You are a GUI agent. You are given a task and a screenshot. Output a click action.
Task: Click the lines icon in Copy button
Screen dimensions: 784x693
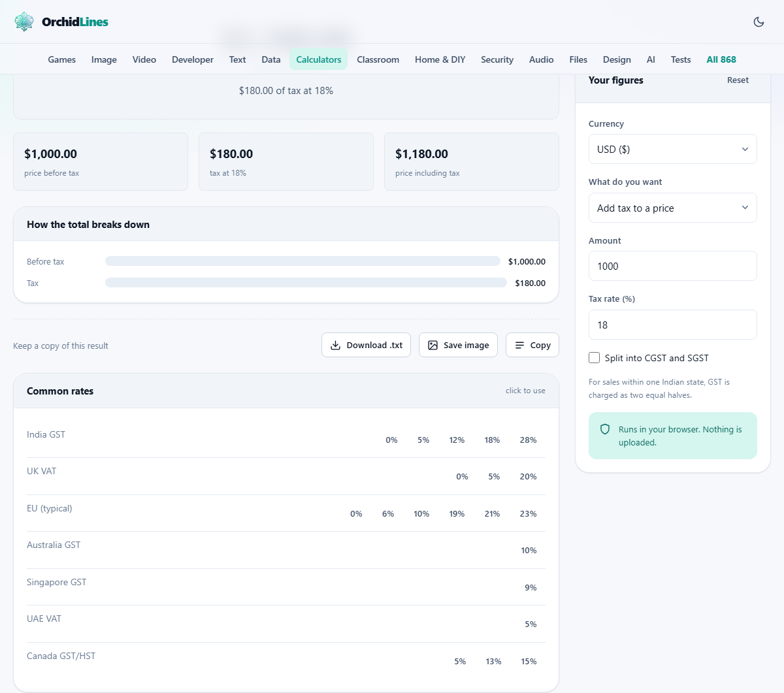tap(519, 345)
